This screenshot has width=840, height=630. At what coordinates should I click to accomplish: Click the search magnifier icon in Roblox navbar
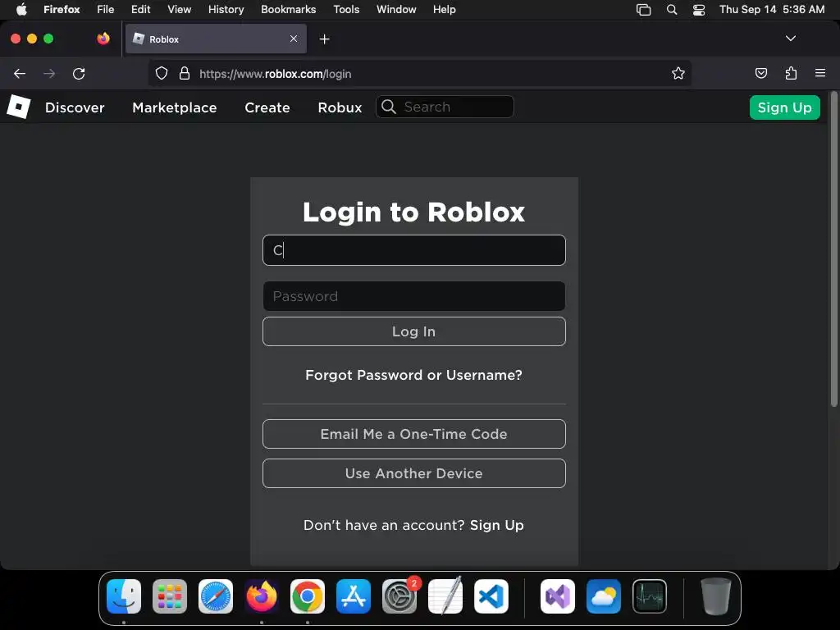(x=389, y=107)
